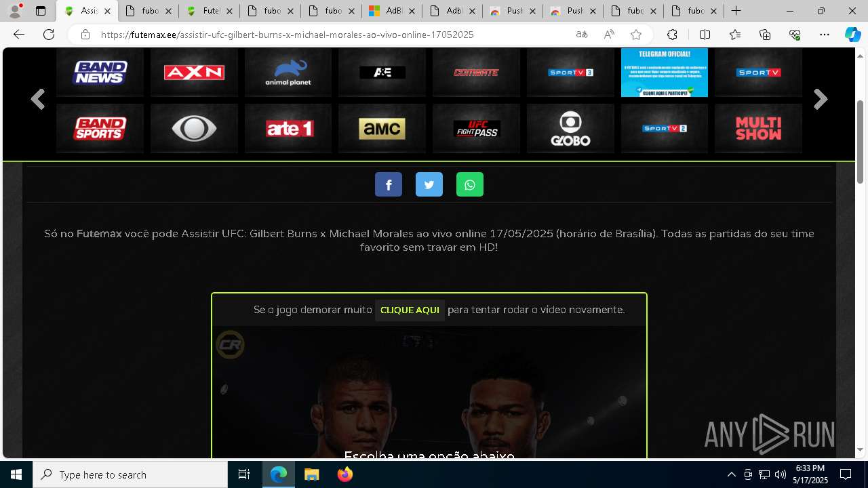Open Collections panel
The image size is (868, 488).
765,35
